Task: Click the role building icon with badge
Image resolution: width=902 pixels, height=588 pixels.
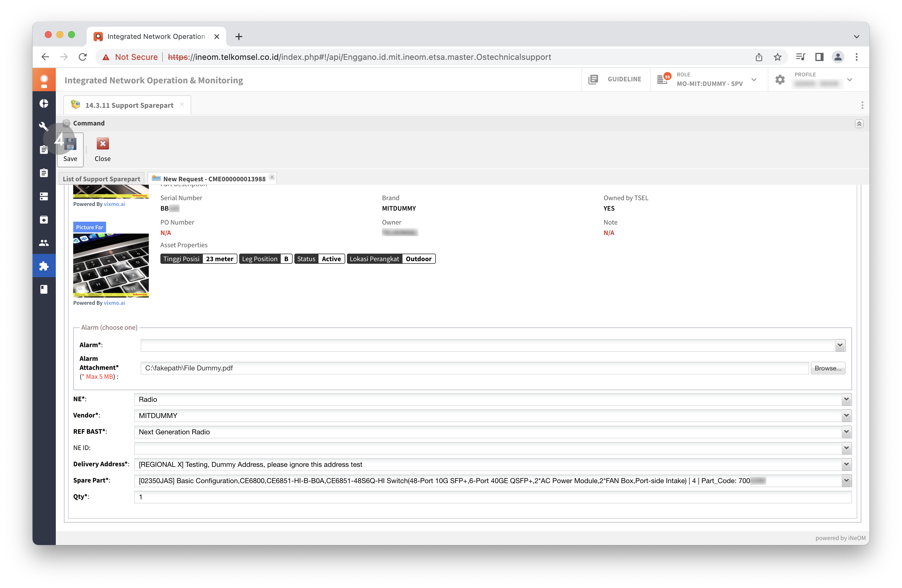Action: click(664, 79)
